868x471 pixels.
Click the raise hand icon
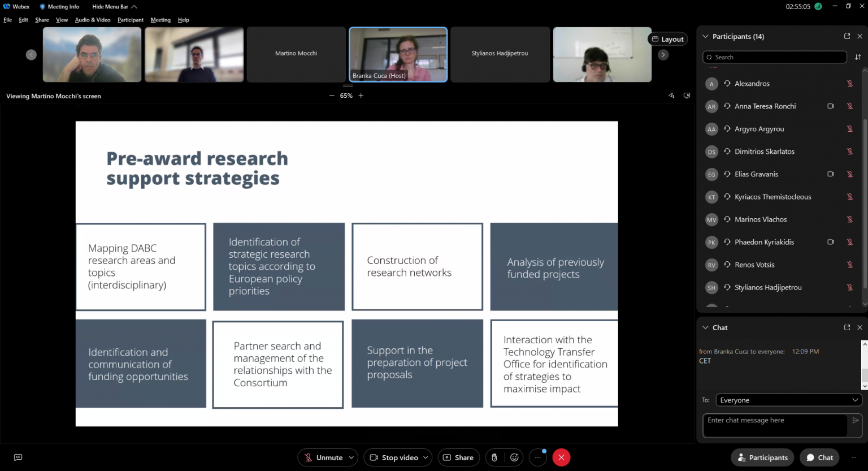coord(494,457)
